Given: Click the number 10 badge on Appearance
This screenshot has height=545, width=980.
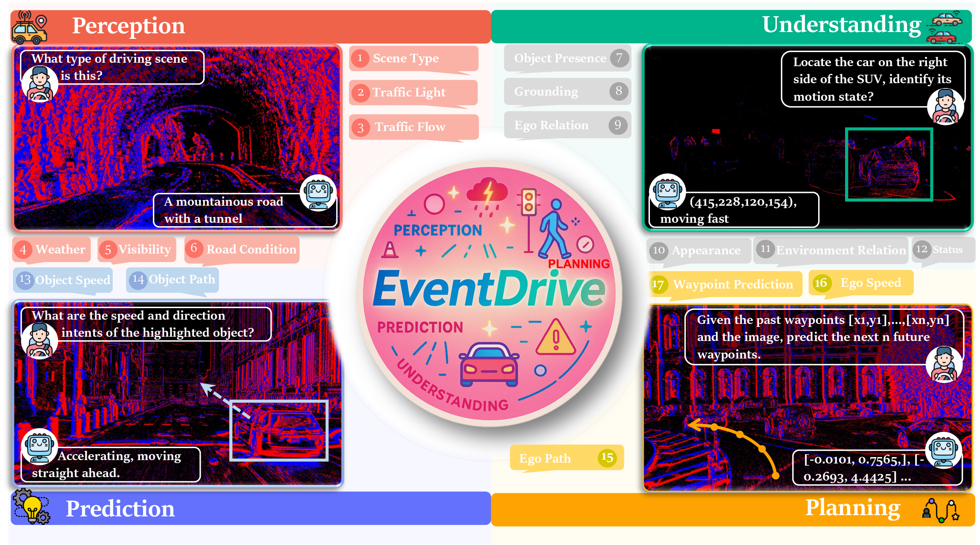Looking at the screenshot, I should click(x=659, y=251).
